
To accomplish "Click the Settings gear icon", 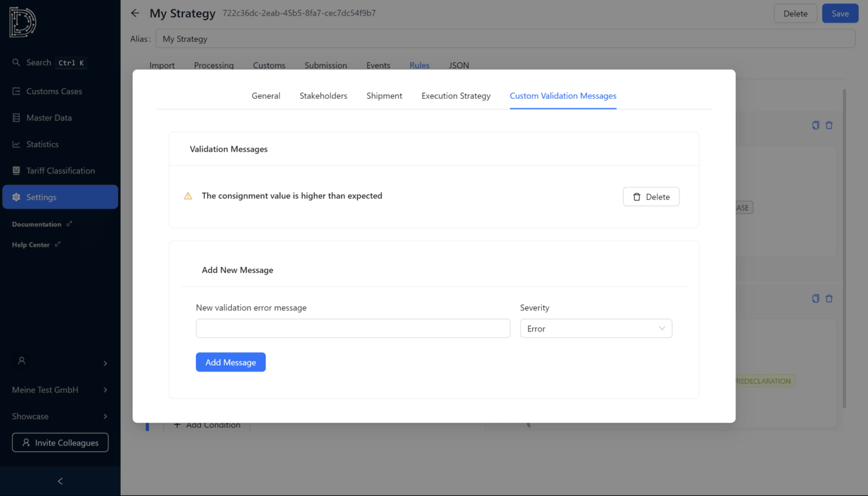I will 16,197.
